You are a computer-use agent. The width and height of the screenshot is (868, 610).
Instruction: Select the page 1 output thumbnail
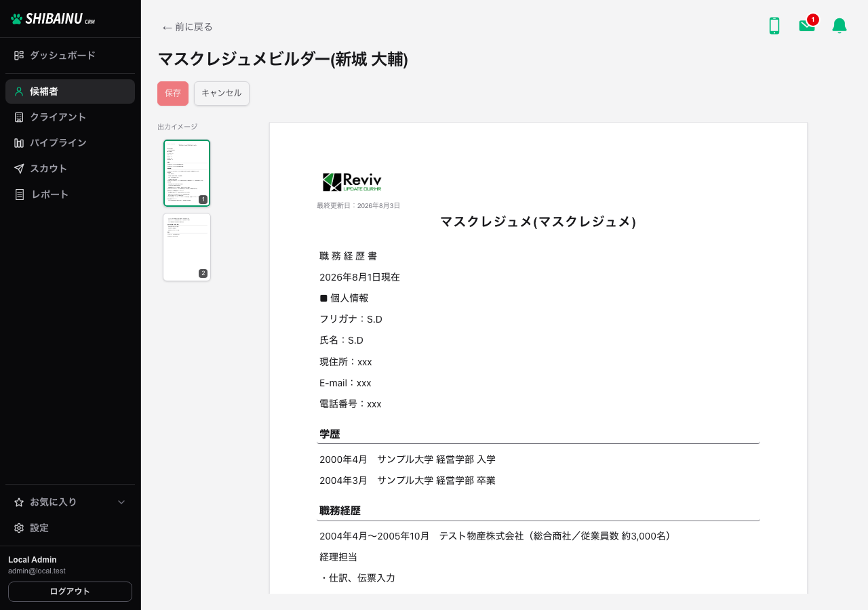[186, 173]
